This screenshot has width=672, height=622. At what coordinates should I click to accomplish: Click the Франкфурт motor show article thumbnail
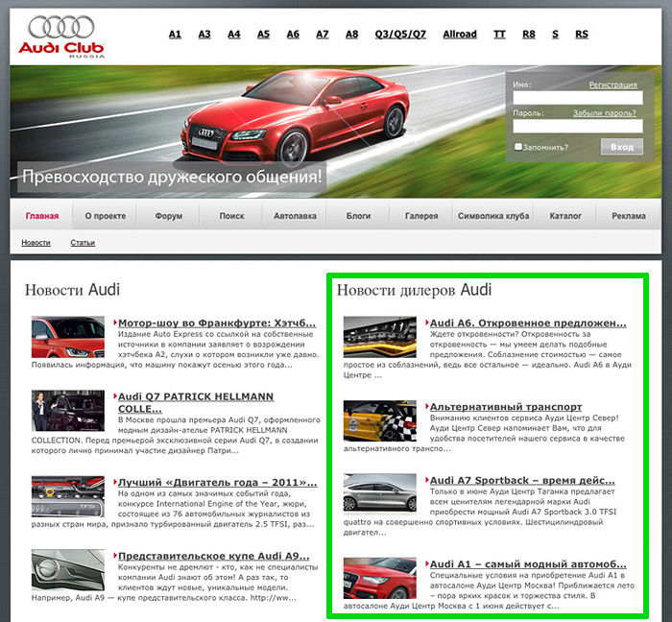tap(68, 337)
